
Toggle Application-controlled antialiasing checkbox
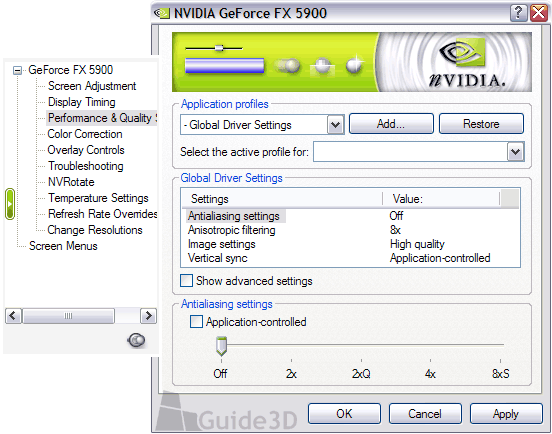pyautogui.click(x=196, y=322)
